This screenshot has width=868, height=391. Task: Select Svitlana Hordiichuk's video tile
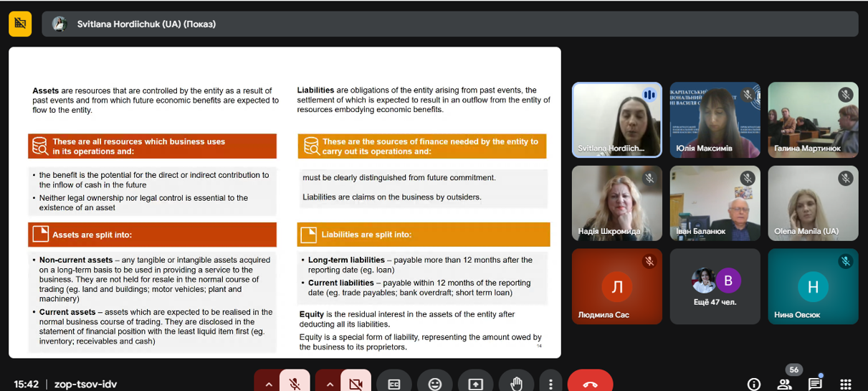[616, 119]
